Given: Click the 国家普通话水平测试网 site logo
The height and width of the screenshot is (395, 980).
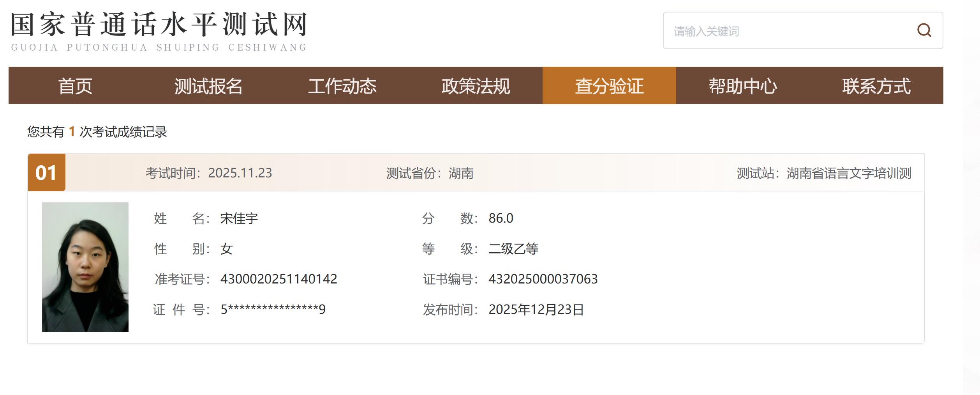Looking at the screenshot, I should (159, 31).
